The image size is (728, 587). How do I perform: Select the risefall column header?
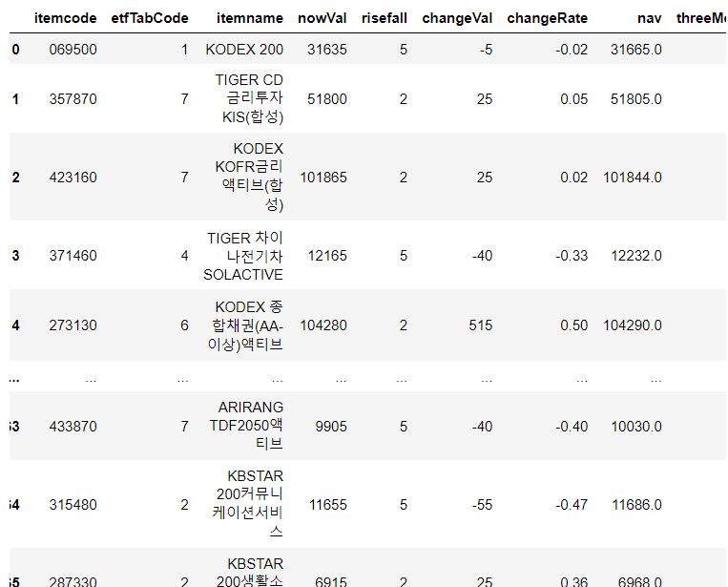pos(385,18)
